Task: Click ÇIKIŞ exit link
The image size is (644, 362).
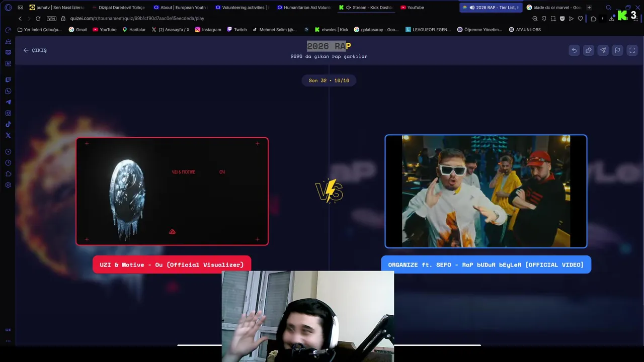Action: click(x=35, y=50)
